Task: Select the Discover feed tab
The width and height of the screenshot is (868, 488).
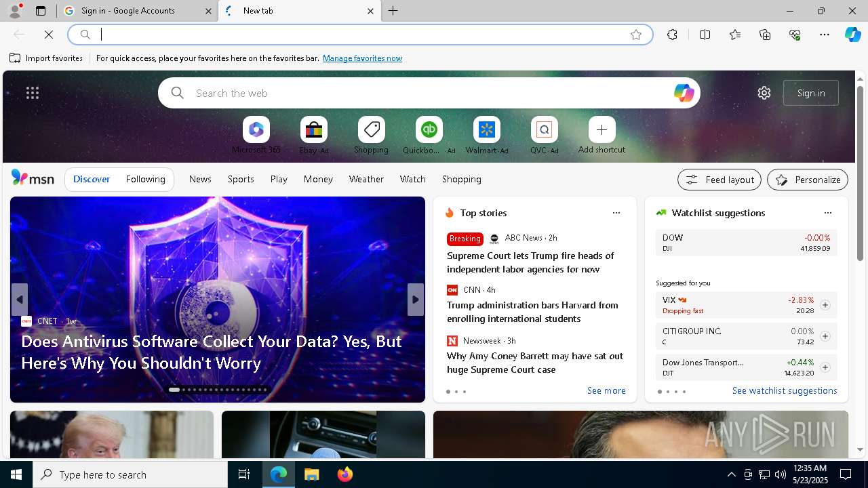Action: coord(92,179)
